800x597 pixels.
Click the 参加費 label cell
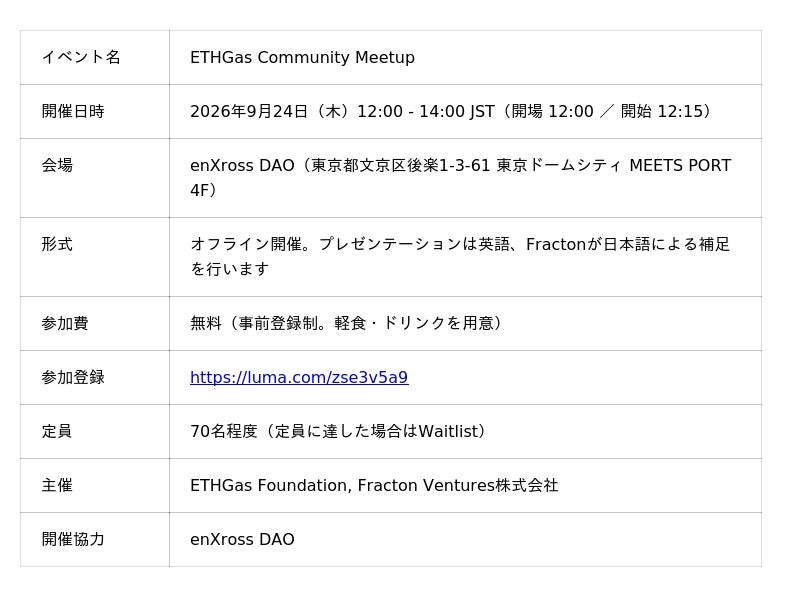pos(95,324)
